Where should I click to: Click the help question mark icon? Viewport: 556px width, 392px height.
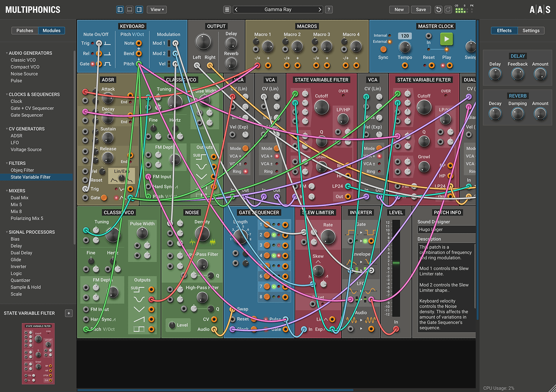click(328, 9)
